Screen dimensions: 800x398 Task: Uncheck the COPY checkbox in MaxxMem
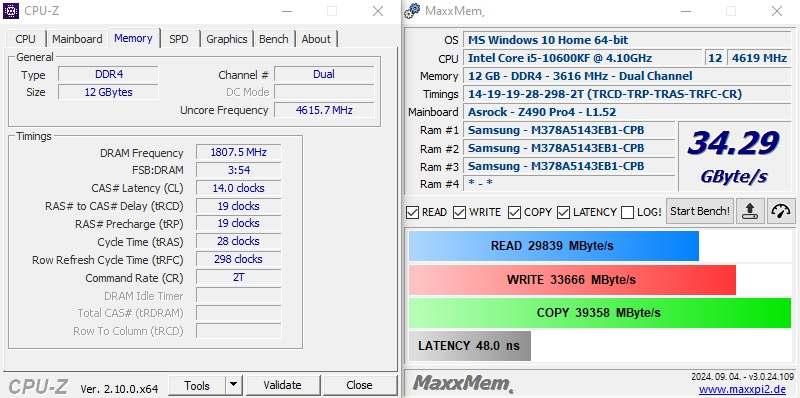(514, 212)
